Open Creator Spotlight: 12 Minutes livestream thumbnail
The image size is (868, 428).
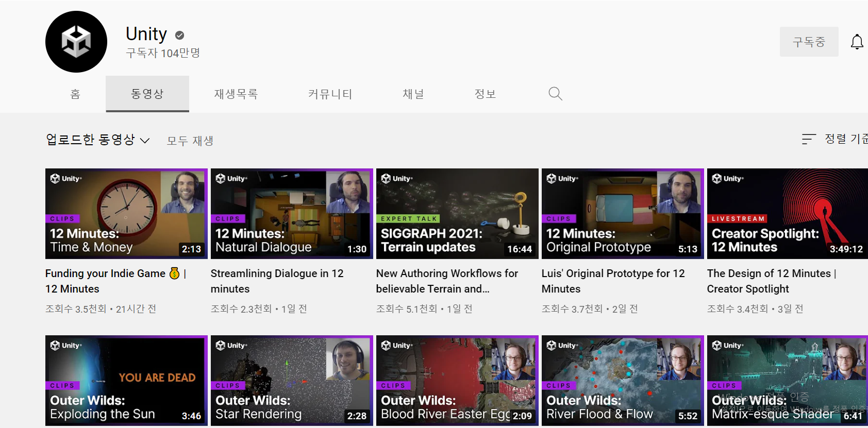pos(788,214)
